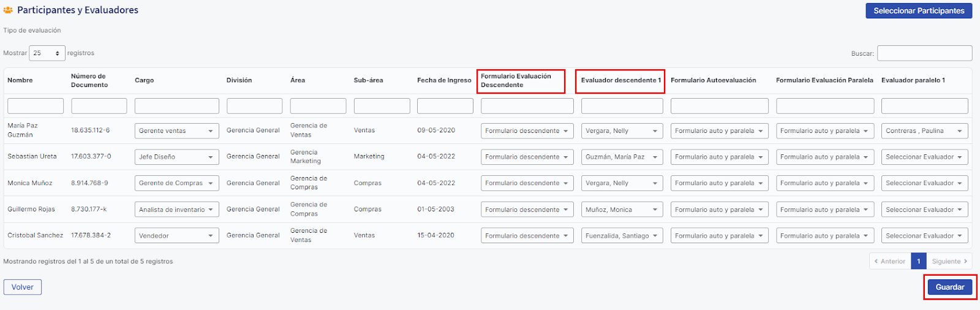Sort by Fecha de Ingreso column header
980x310 pixels.
point(444,80)
